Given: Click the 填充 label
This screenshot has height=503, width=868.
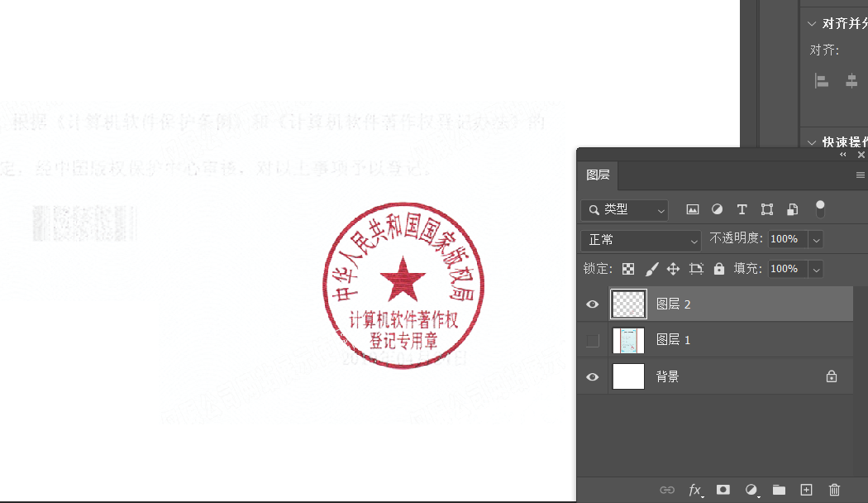Looking at the screenshot, I should 747,269.
